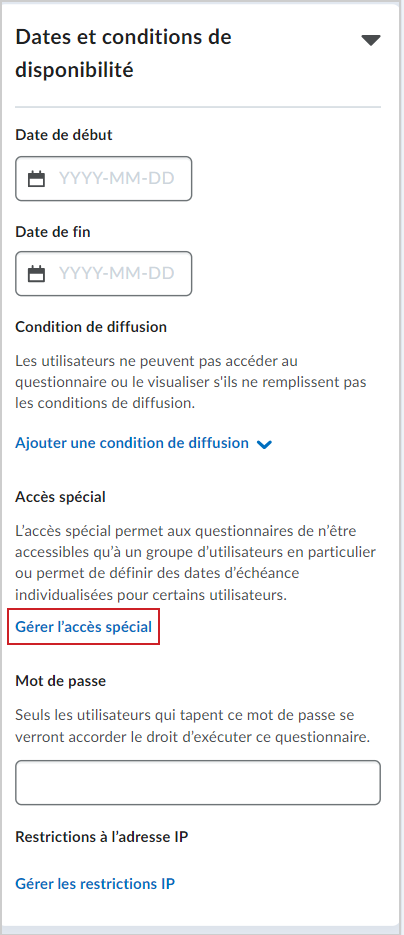Viewport: 404px width, 935px height.
Task: Click the conditions de diffusion description text
Action: [x=191, y=382]
